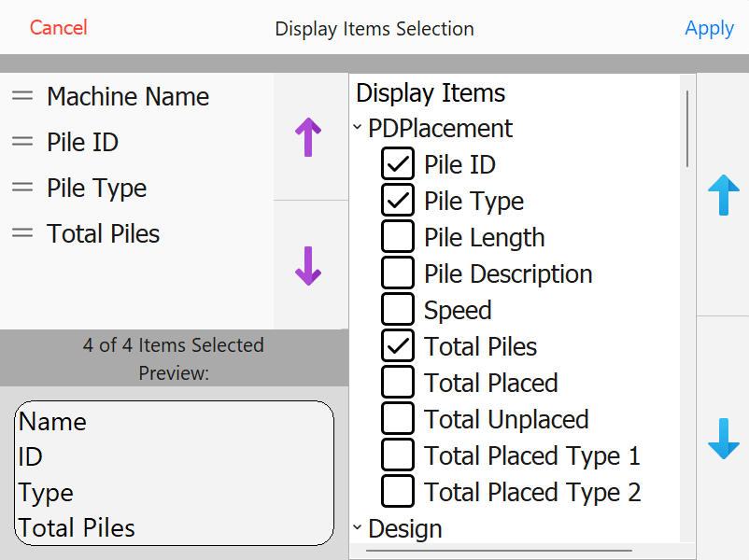Click the Total Placed Type 2 label

pyautogui.click(x=532, y=492)
